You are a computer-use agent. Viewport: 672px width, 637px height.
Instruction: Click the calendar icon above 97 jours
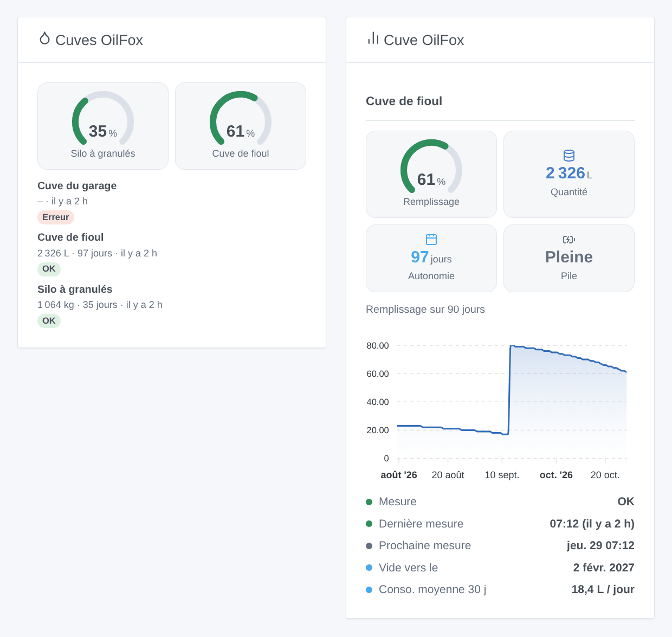click(x=431, y=239)
